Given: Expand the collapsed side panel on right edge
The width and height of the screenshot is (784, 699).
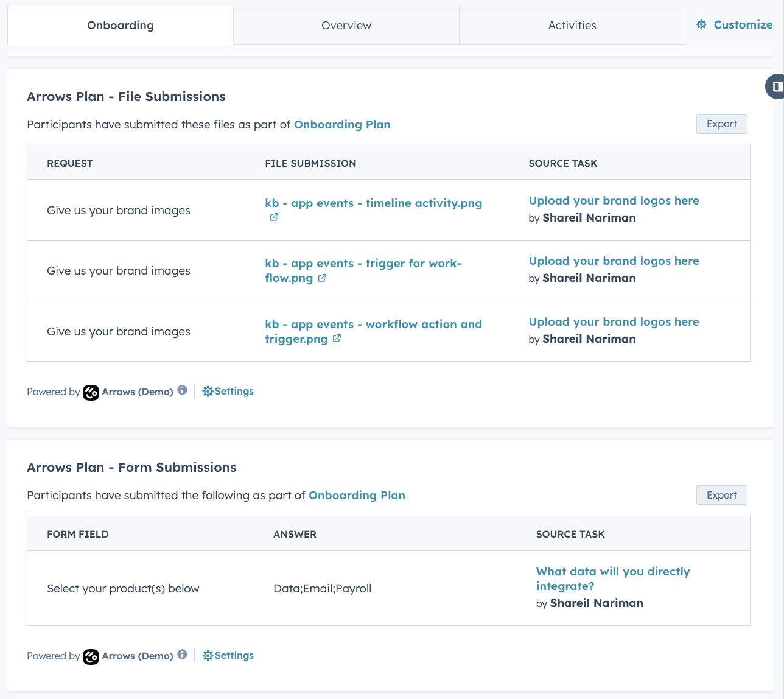Looking at the screenshot, I should click(775, 86).
